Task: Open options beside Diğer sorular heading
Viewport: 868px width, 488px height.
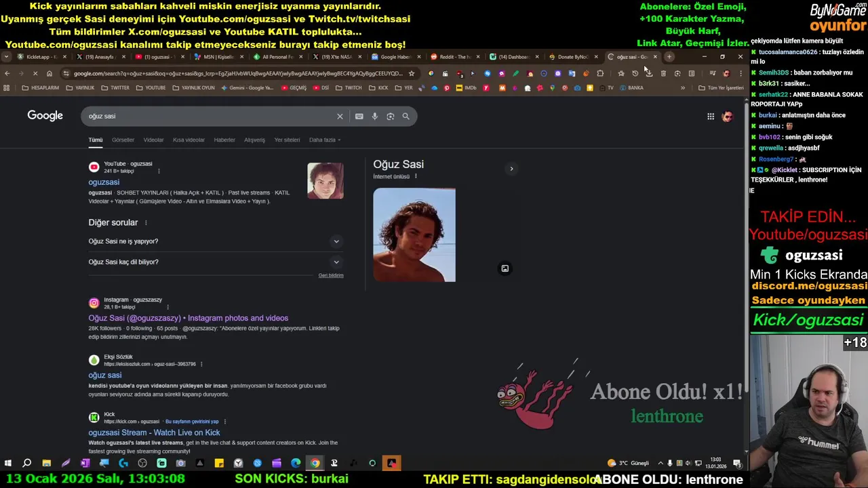Action: pos(146,223)
